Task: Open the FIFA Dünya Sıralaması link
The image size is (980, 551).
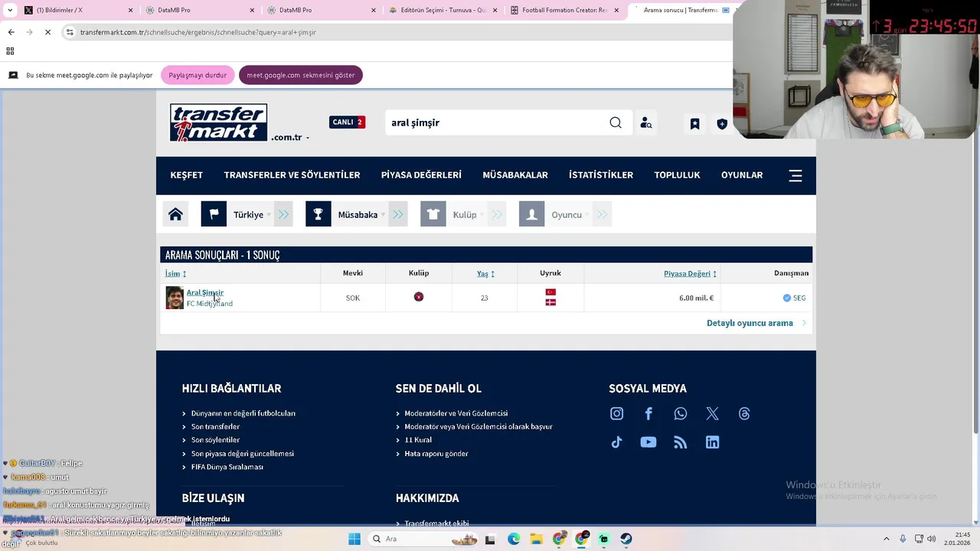Action: tap(227, 467)
